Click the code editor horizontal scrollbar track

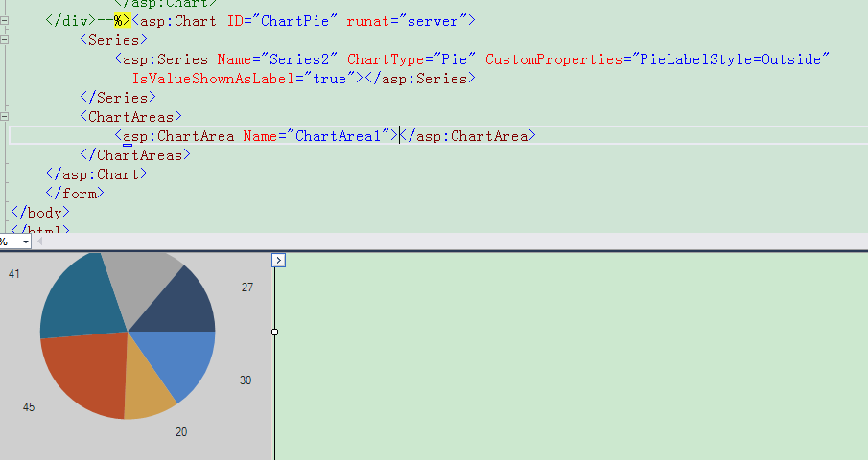454,241
